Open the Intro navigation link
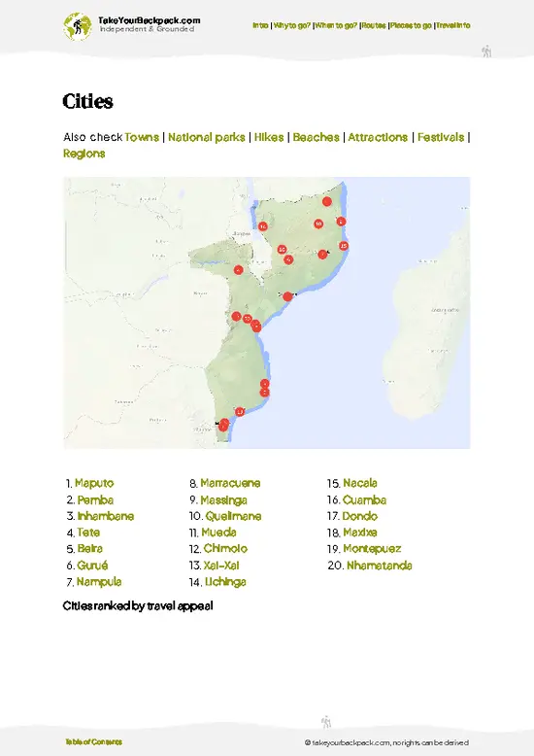 pyautogui.click(x=260, y=25)
